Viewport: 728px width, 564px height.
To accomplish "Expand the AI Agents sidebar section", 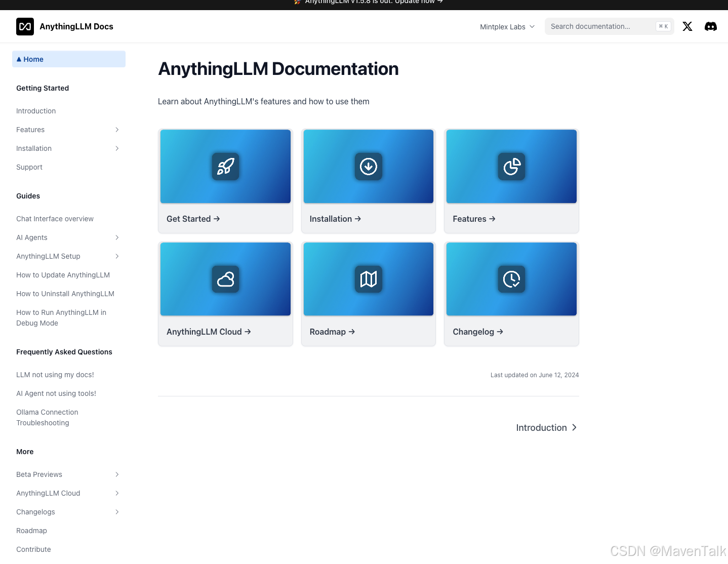I will coord(117,237).
